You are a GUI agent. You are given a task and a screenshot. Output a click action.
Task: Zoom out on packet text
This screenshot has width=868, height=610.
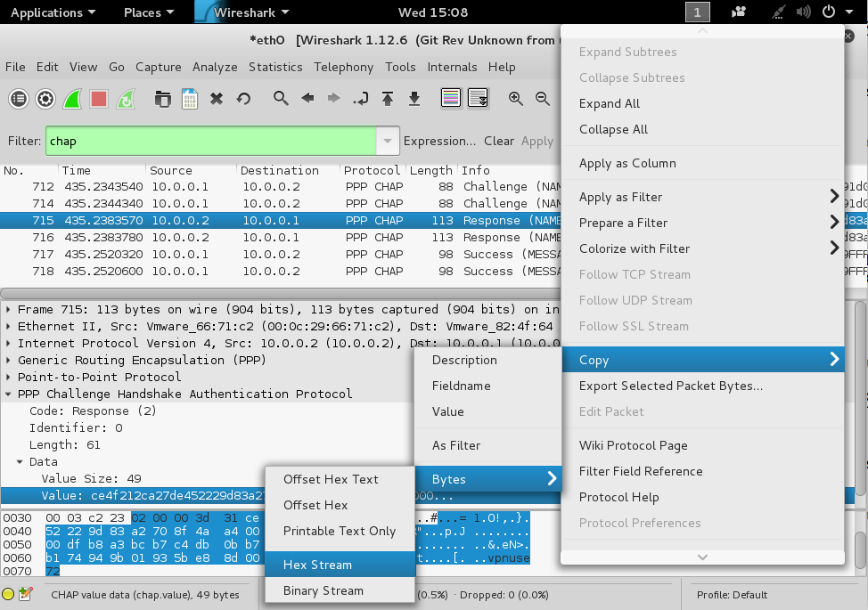pos(543,99)
